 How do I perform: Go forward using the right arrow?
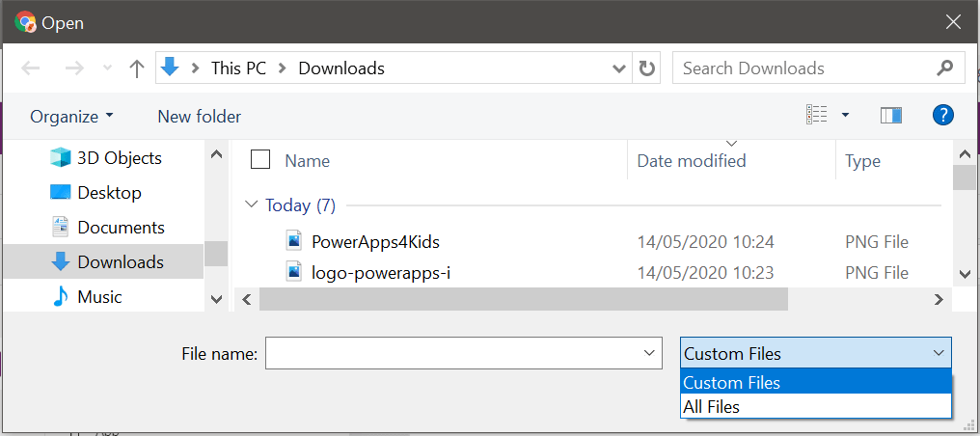[x=74, y=68]
